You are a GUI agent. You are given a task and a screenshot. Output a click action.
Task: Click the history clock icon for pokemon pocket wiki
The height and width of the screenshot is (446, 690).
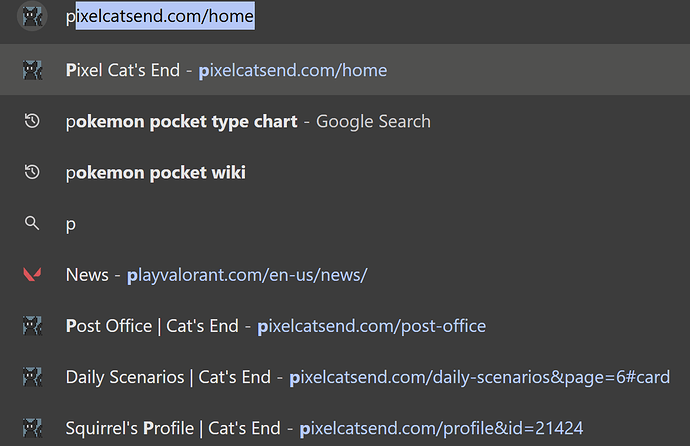(32, 172)
